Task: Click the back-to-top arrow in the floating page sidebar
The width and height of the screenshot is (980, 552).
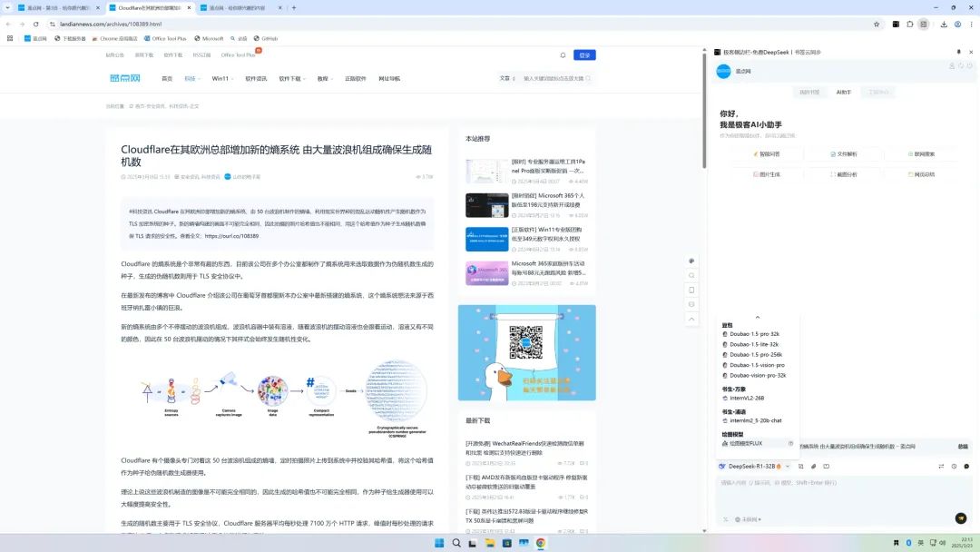Action: (691, 319)
